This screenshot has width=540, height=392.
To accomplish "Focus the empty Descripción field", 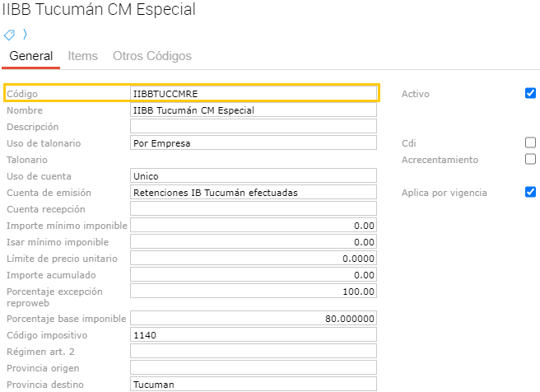I will tap(253, 127).
